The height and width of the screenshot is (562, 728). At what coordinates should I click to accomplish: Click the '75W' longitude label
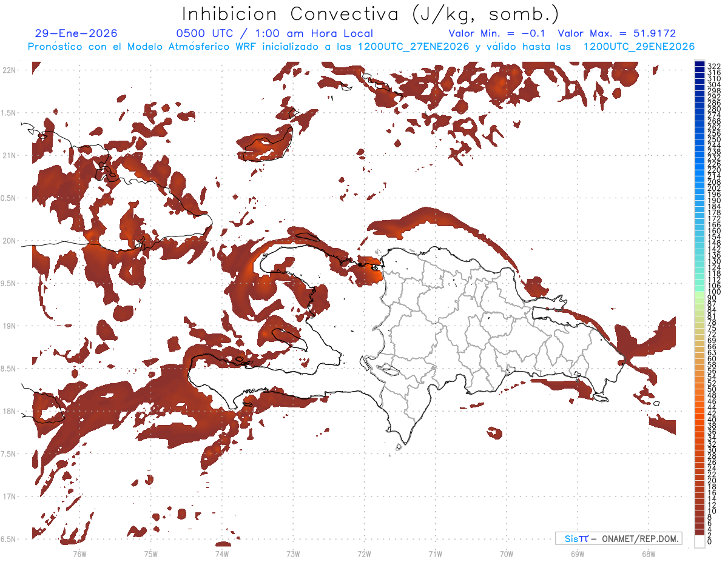click(x=150, y=554)
